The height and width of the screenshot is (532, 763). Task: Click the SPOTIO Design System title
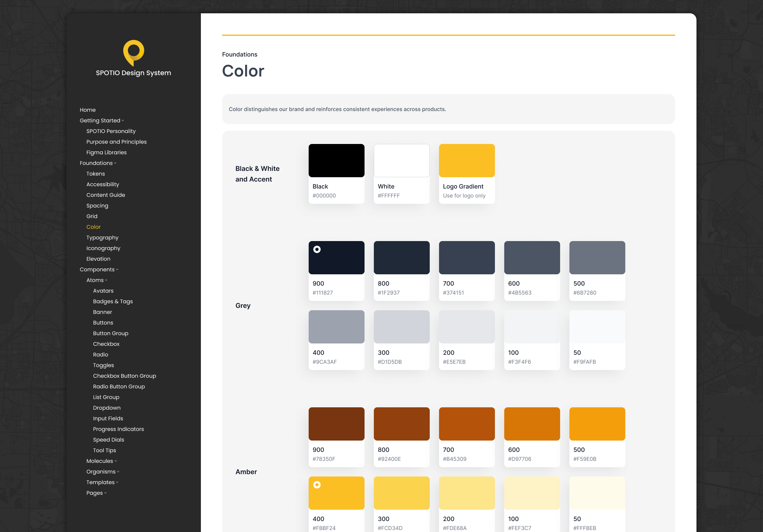[134, 73]
